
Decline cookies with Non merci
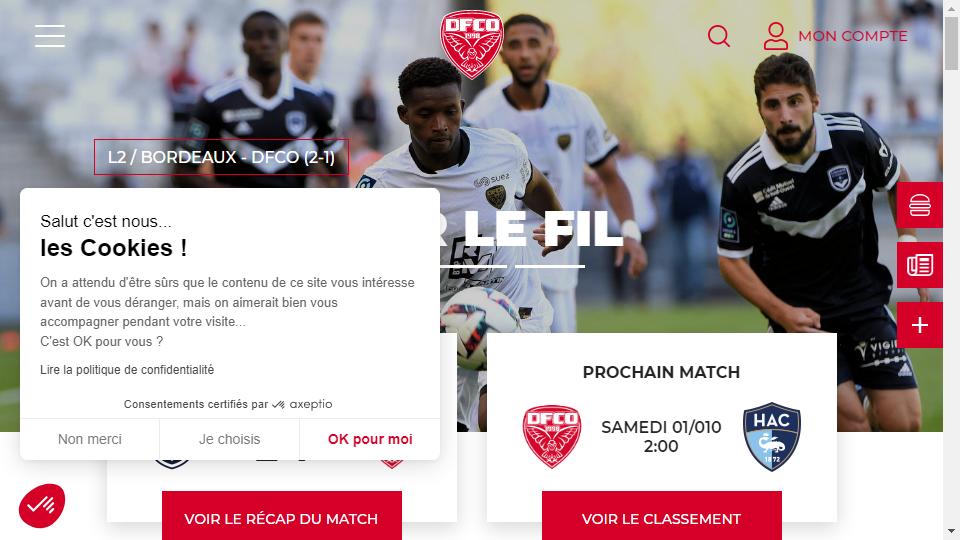(x=89, y=439)
